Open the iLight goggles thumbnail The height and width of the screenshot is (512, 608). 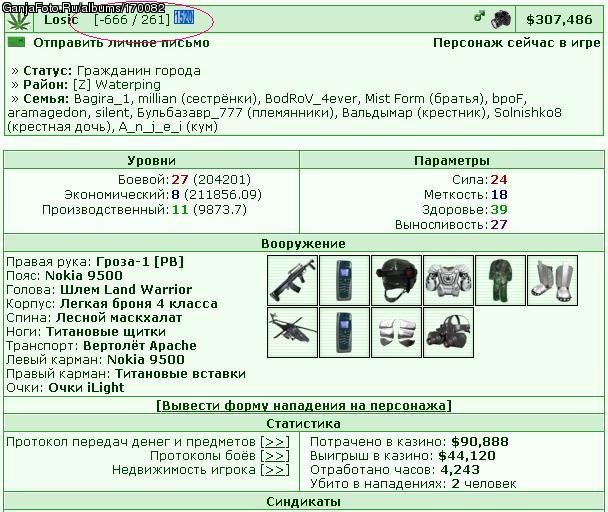tap(448, 332)
